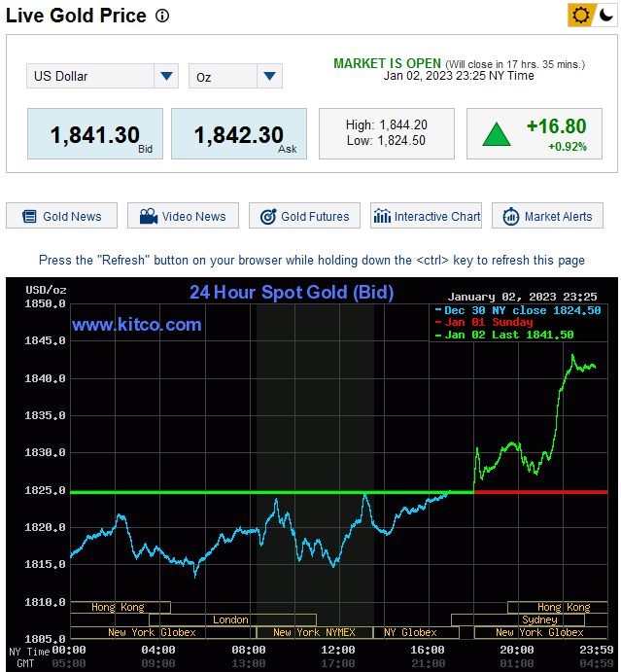Open the Oz weight unit dropdown

tap(235, 76)
